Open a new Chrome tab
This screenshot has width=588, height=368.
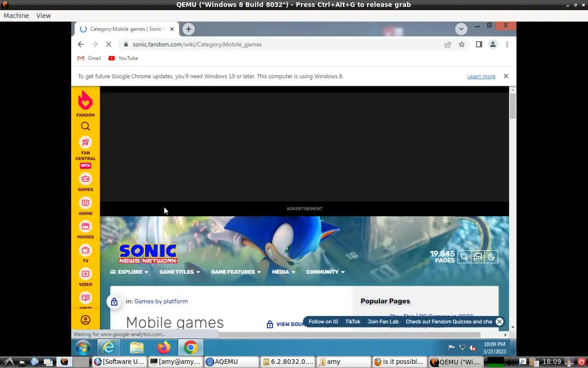pyautogui.click(x=188, y=29)
